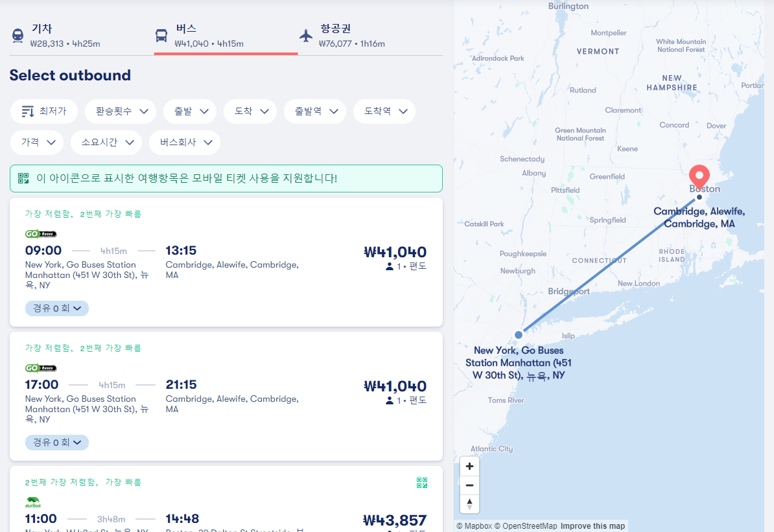The height and width of the screenshot is (532, 774).
Task: Open the 버스회사 filter dropdown
Action: (x=185, y=143)
